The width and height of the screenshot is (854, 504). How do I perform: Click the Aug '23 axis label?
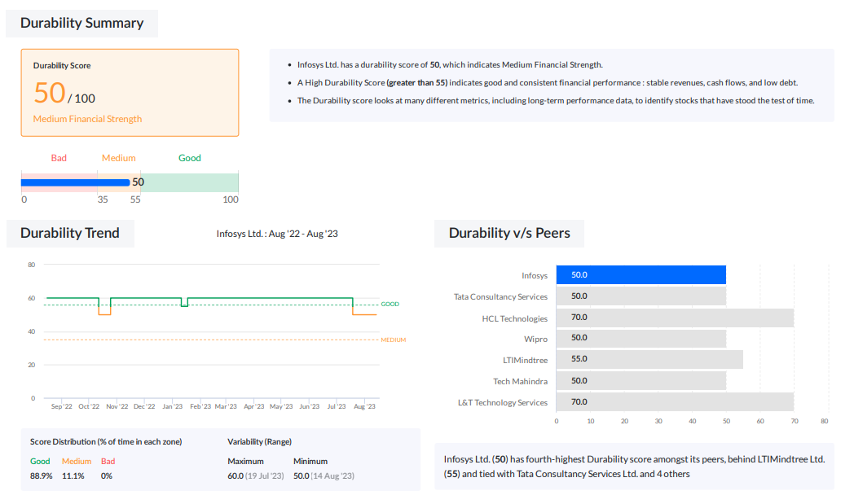[364, 406]
